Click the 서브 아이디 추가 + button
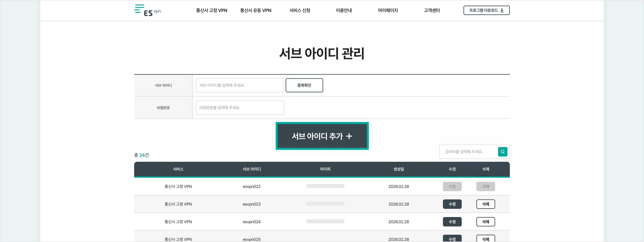Viewport: 644px width, 242px height. click(322, 136)
